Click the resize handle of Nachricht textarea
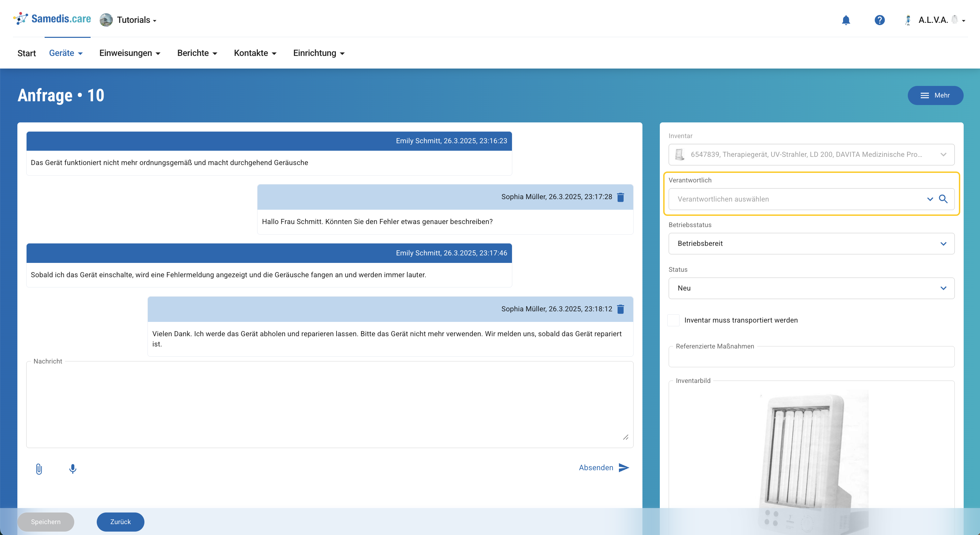Screen dimensions: 980x535 click(625, 437)
